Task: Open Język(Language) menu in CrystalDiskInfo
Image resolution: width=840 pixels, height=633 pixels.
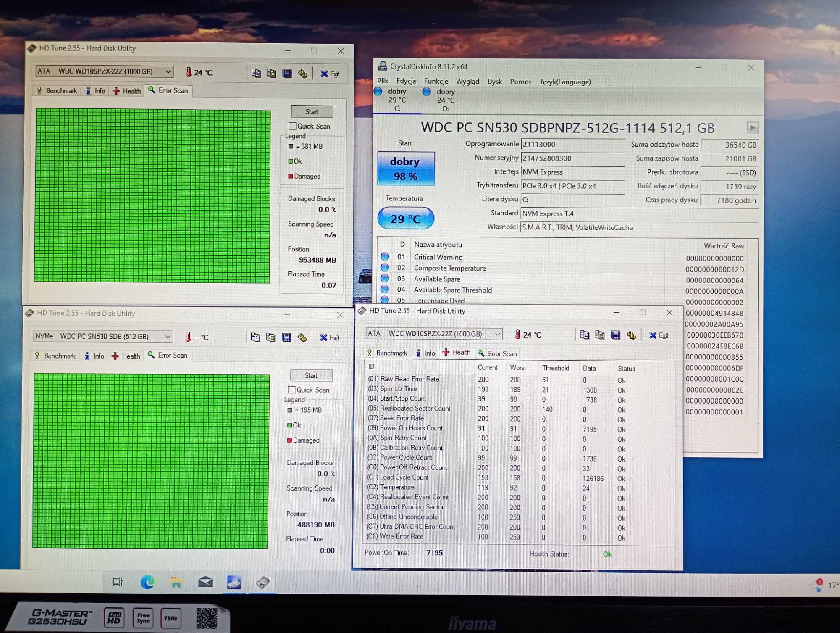Action: [x=565, y=82]
